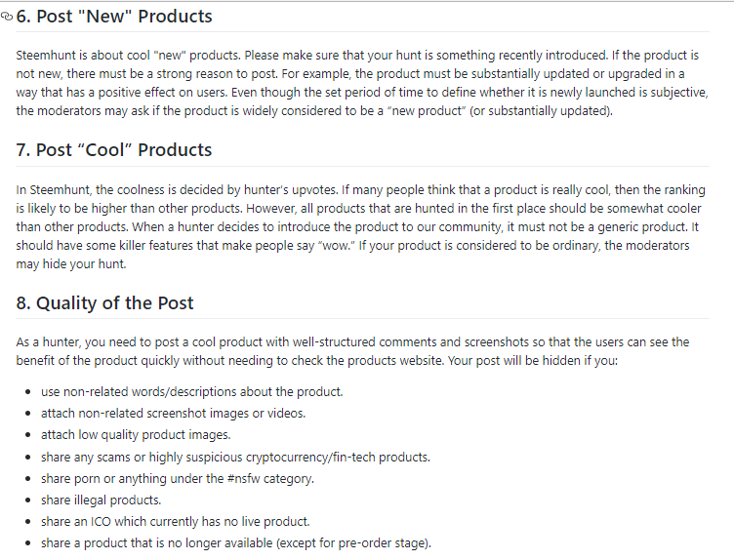
Task: Click the horizontal divider under the section 8 heading
Action: click(363, 319)
